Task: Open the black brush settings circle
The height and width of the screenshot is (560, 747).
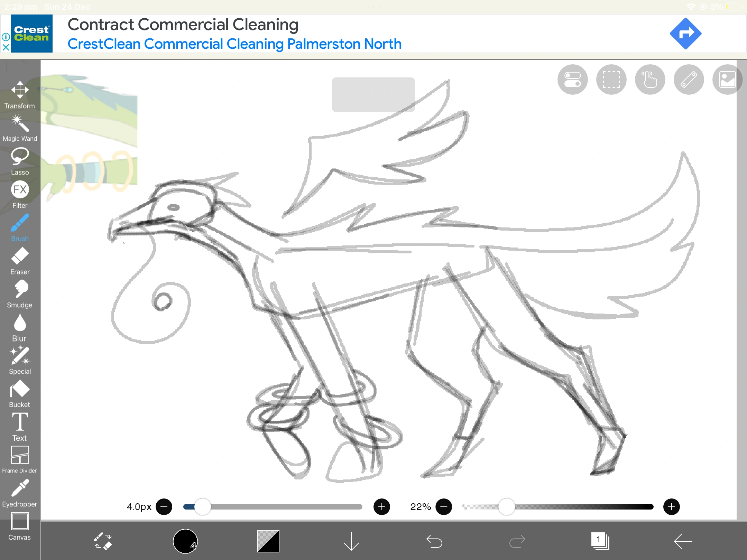Action: (x=185, y=541)
